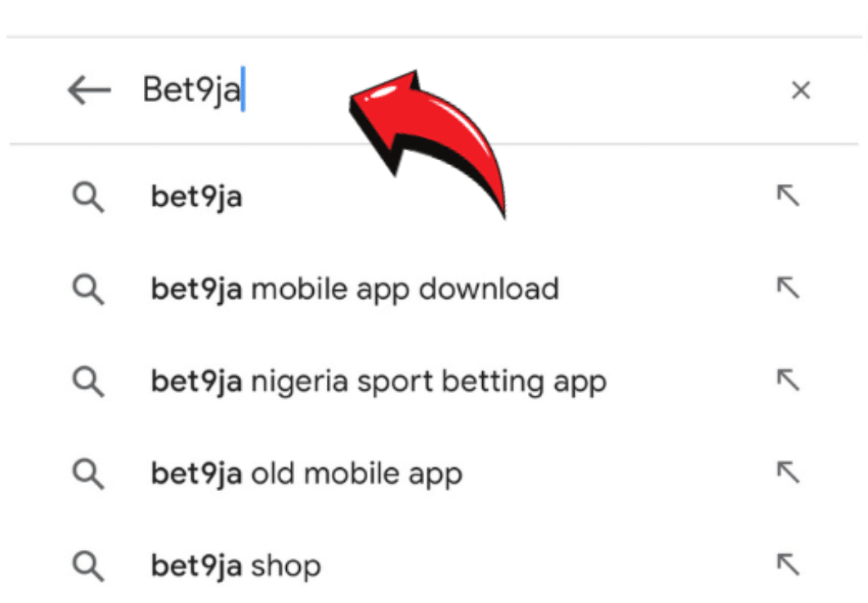This screenshot has width=868, height=603.
Task: Tap the fill-in arrow for bet9ja old mobile app
Action: coord(790,473)
